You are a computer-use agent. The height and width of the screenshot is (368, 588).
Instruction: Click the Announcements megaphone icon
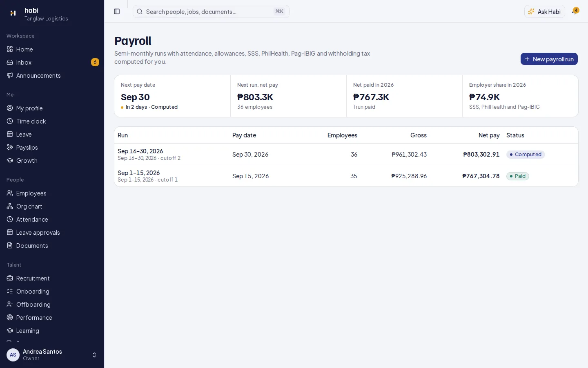pyautogui.click(x=10, y=75)
